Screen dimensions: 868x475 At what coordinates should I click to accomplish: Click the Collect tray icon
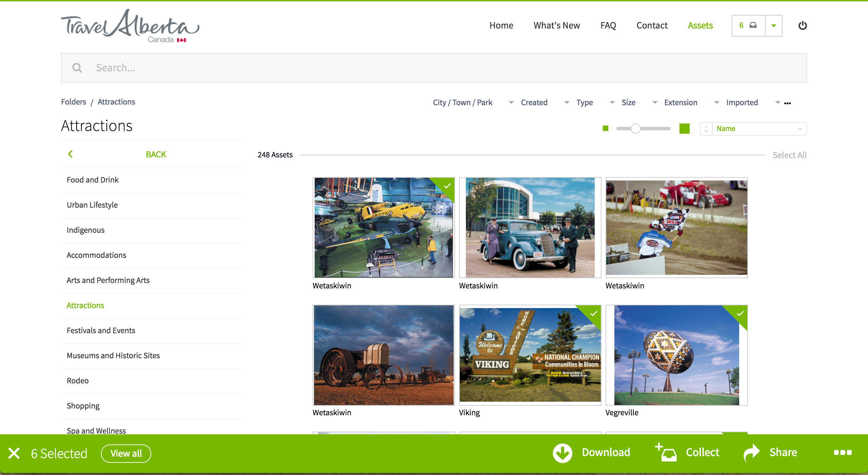point(666,453)
